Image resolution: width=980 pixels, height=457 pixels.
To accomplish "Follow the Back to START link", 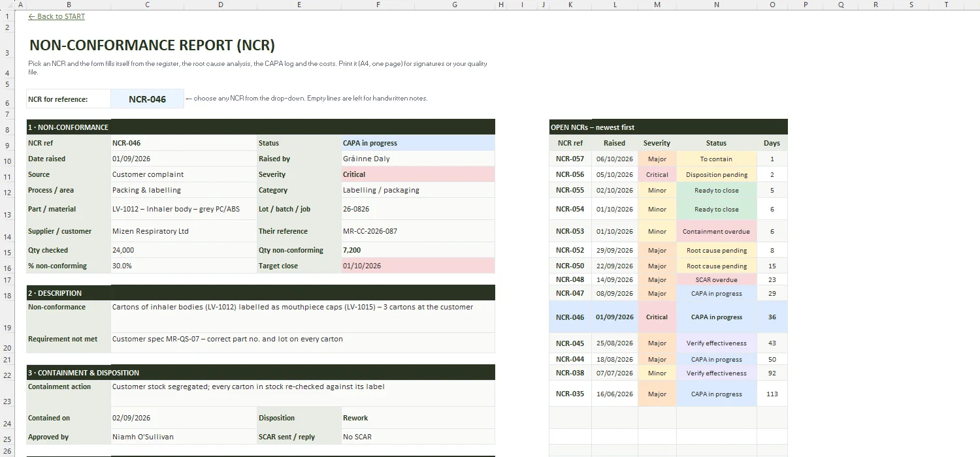I will pyautogui.click(x=57, y=16).
